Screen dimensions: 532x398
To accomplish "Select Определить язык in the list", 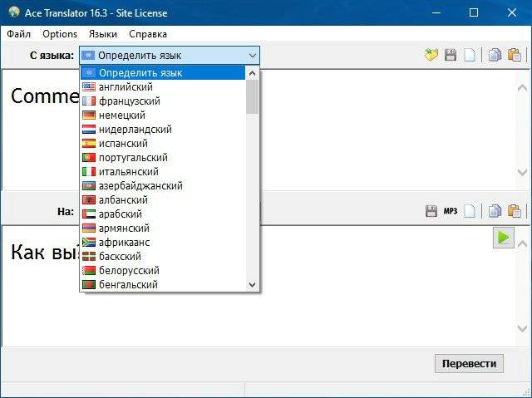I will click(x=163, y=73).
